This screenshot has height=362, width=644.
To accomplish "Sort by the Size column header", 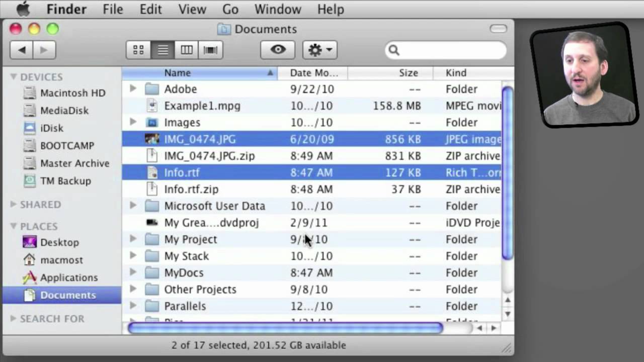I will (x=390, y=73).
